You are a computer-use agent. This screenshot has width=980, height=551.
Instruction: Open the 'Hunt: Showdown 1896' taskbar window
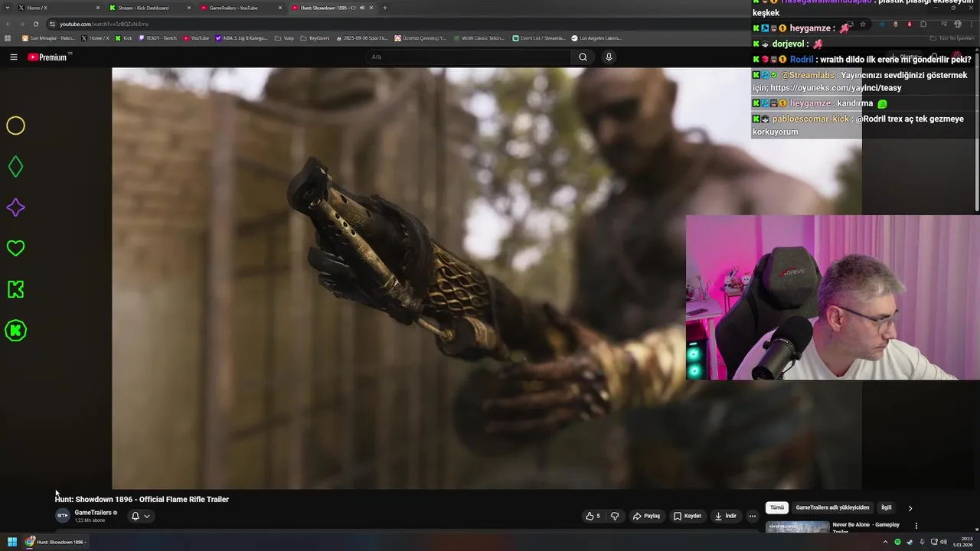coord(55,542)
